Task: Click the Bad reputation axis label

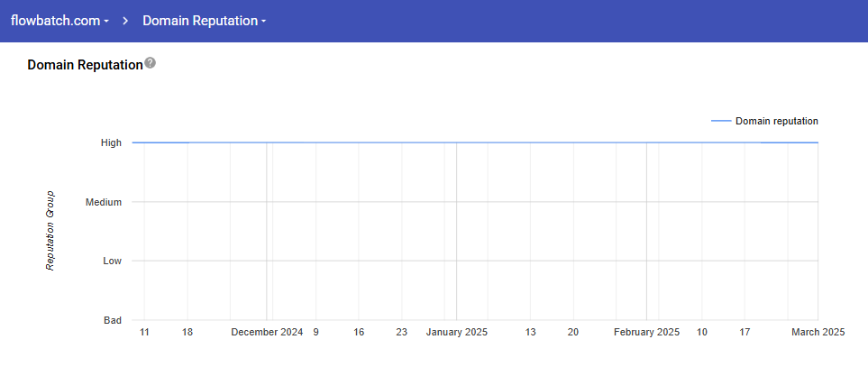Action: coord(112,320)
